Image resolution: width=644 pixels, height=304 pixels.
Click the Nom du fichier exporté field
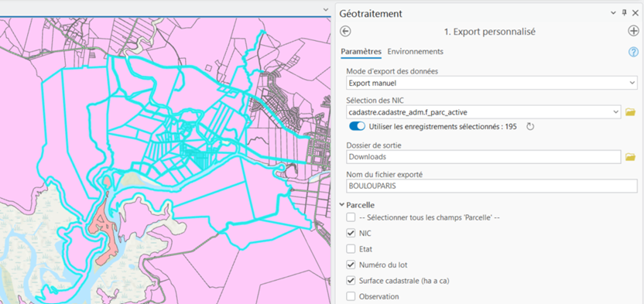point(492,186)
